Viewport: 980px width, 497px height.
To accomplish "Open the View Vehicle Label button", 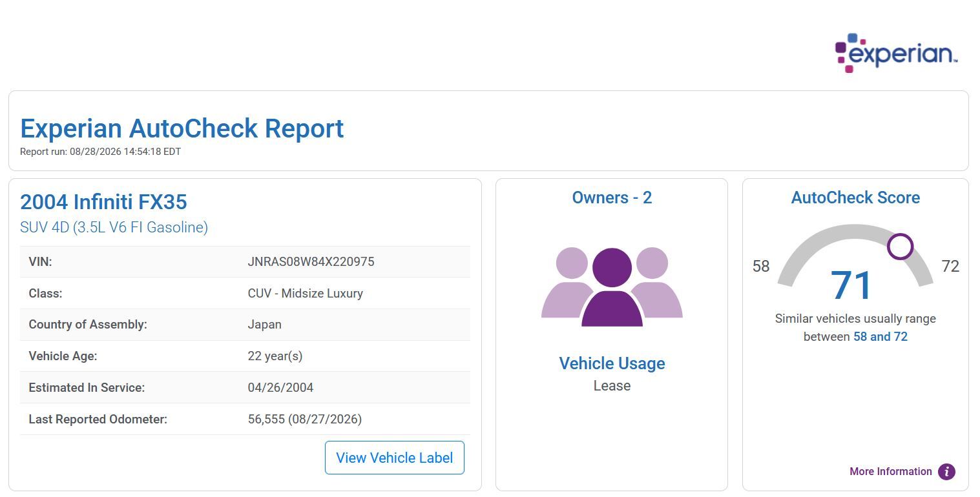I will coord(395,458).
